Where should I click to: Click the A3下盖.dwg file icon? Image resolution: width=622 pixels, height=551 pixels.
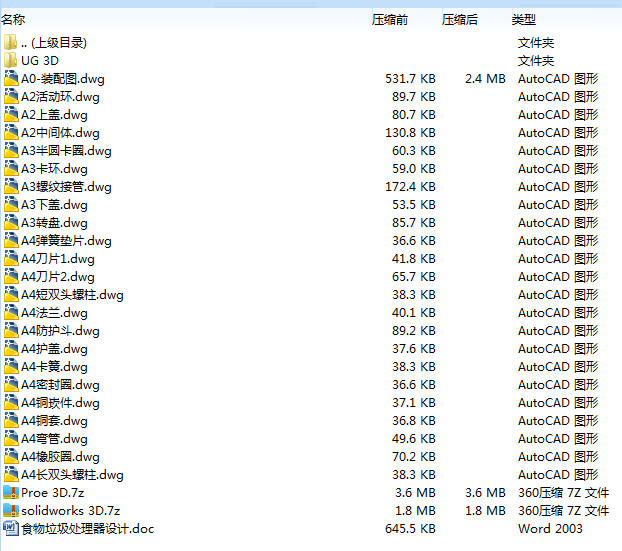[x=11, y=204]
